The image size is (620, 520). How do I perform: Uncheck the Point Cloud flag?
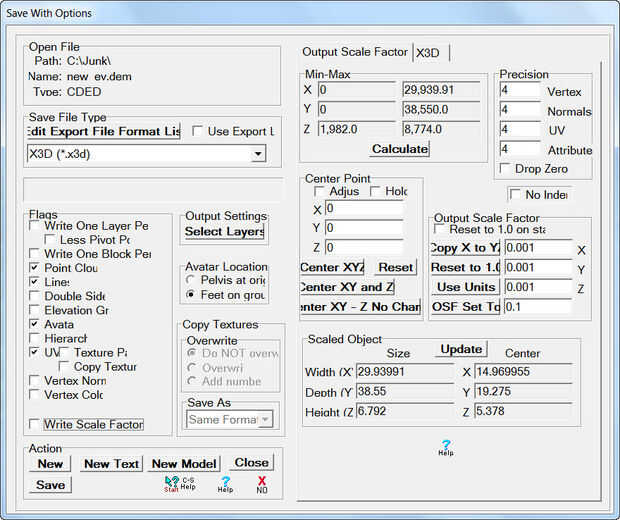point(34,267)
